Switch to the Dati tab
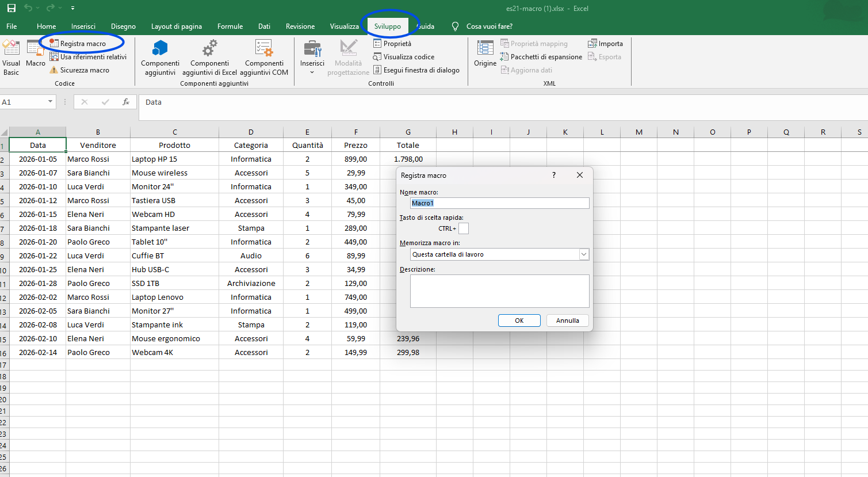Image resolution: width=868 pixels, height=477 pixels. pyautogui.click(x=264, y=26)
